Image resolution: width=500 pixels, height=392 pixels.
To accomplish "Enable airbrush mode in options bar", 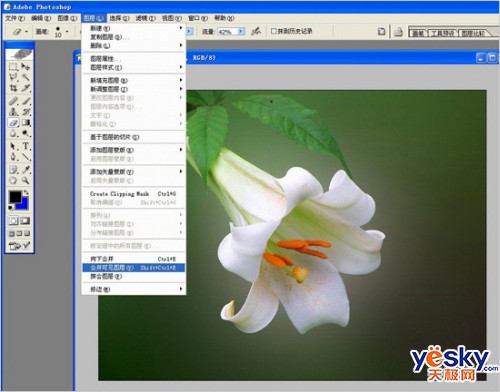I will coord(256,31).
